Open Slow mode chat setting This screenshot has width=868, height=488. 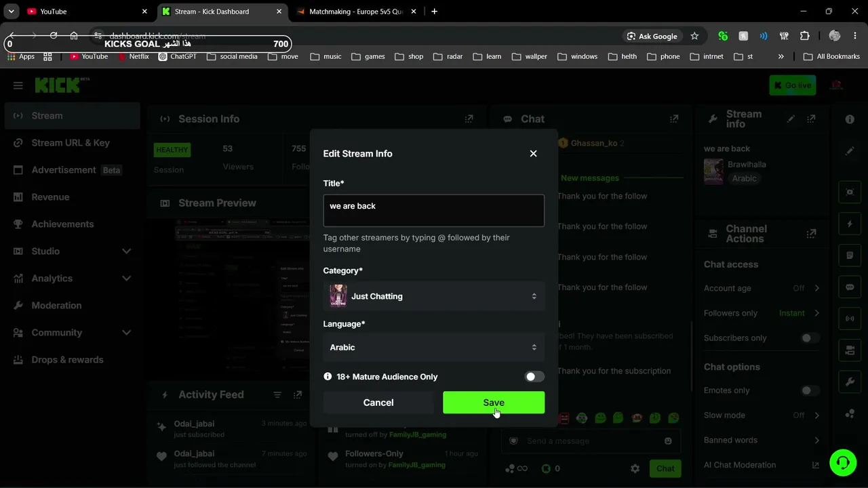click(x=762, y=415)
